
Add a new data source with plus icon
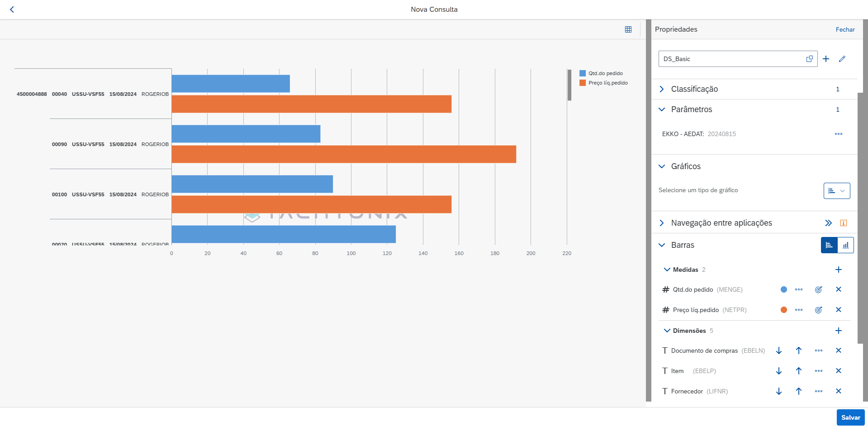(825, 59)
